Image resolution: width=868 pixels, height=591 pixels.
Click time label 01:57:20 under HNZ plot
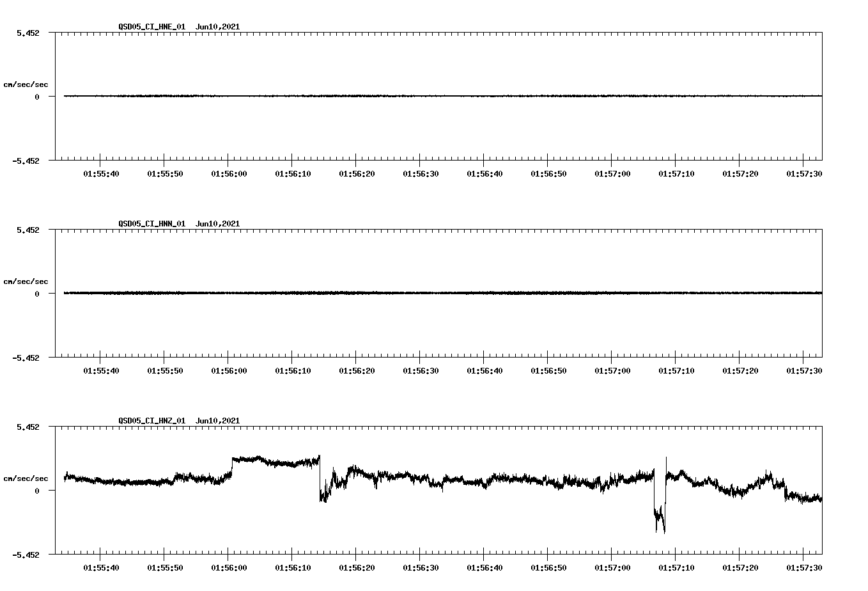[x=740, y=568]
